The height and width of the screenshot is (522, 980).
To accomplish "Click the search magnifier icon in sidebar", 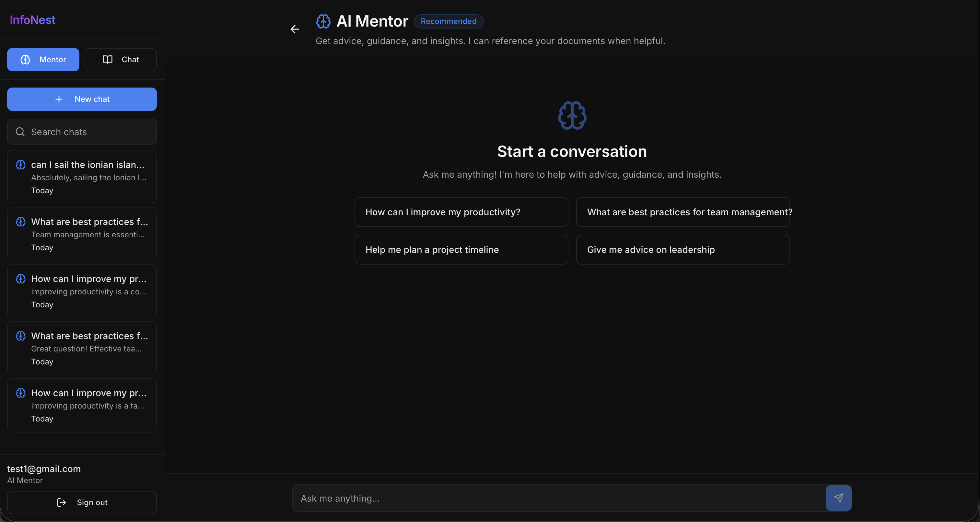I will tap(20, 132).
